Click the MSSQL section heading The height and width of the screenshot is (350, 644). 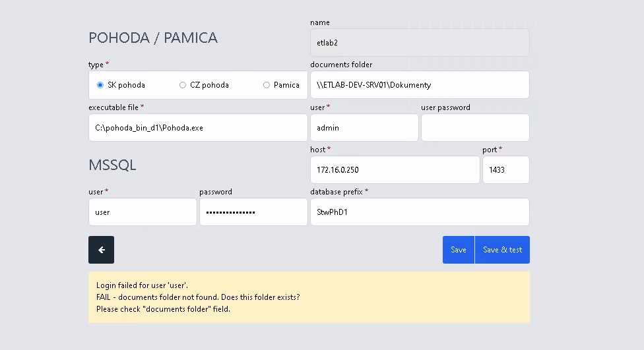[x=112, y=165]
